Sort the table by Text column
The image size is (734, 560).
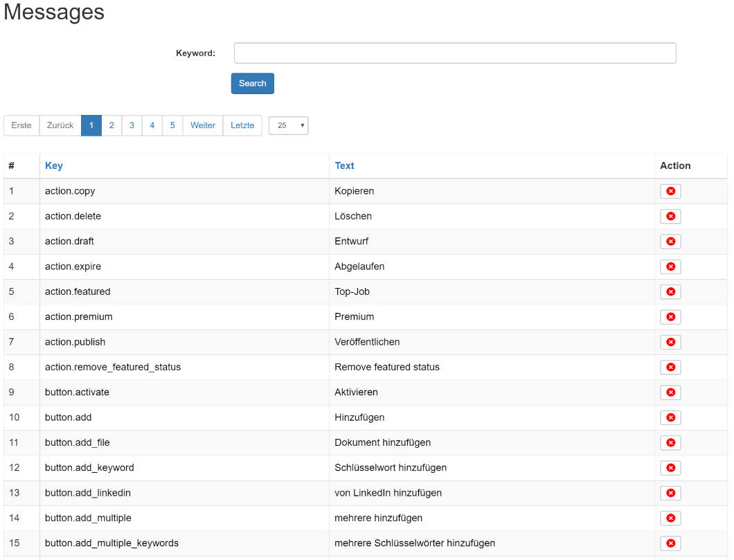(345, 165)
